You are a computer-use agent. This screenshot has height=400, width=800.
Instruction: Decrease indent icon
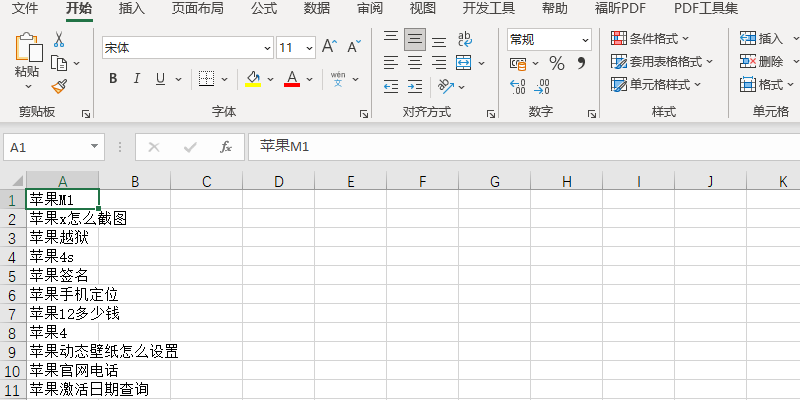pyautogui.click(x=391, y=87)
